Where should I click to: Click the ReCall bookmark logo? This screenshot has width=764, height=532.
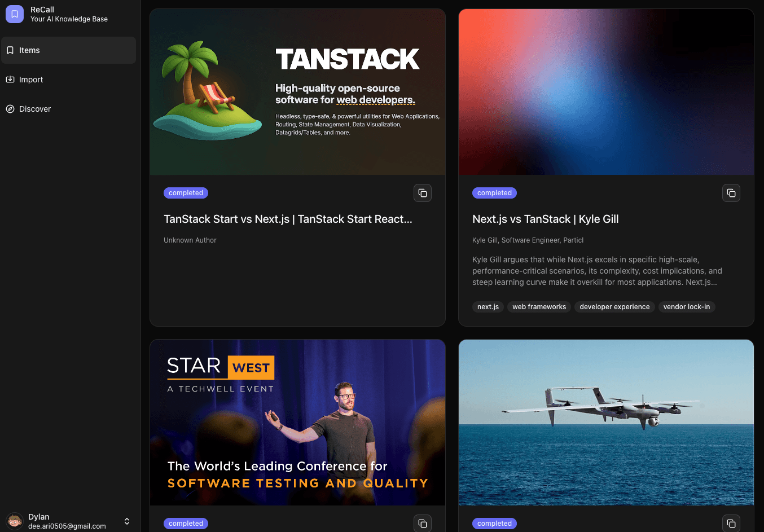(x=14, y=14)
